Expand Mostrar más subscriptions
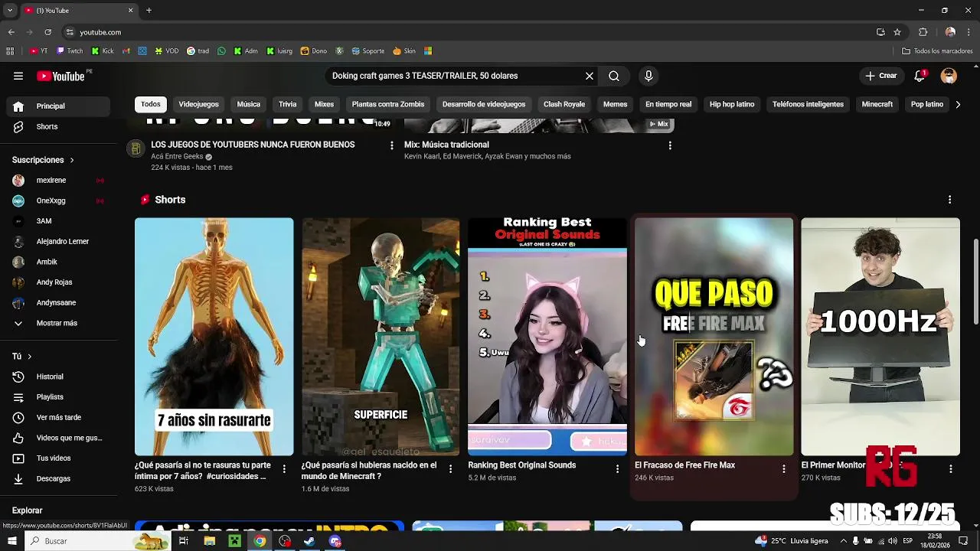This screenshot has width=980, height=551. [58, 323]
